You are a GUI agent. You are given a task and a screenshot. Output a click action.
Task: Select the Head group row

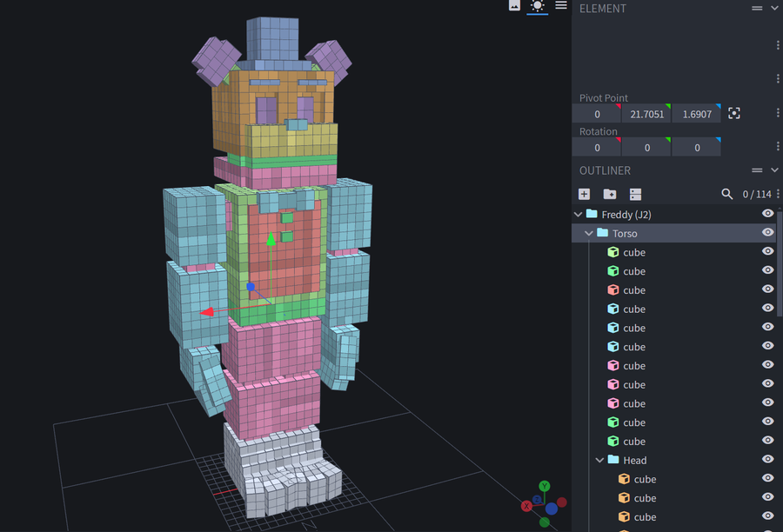(674, 460)
